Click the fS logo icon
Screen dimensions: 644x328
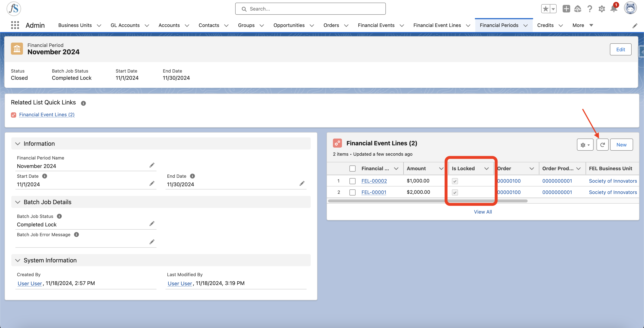(x=14, y=8)
